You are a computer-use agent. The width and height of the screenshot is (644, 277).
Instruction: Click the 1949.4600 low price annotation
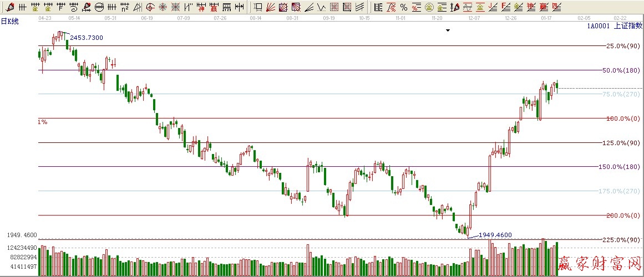coord(495,235)
